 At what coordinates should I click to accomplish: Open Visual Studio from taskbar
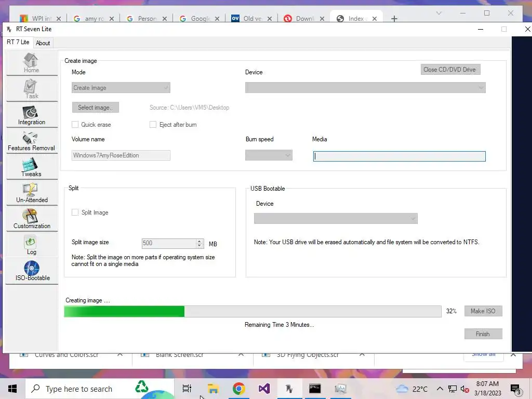[264, 389]
